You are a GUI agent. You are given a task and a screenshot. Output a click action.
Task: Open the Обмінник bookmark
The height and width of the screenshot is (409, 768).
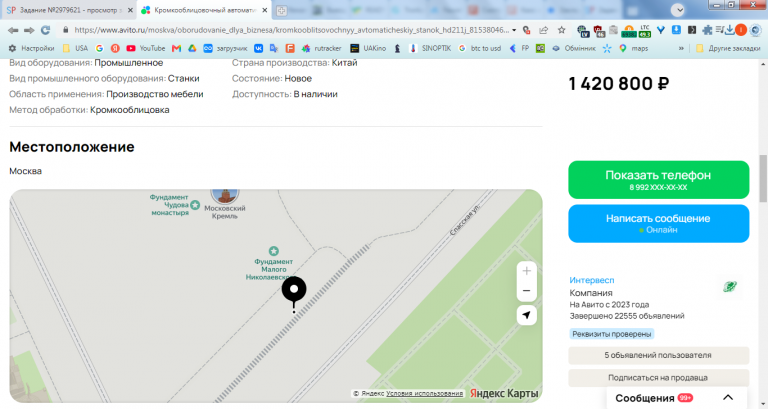(574, 48)
